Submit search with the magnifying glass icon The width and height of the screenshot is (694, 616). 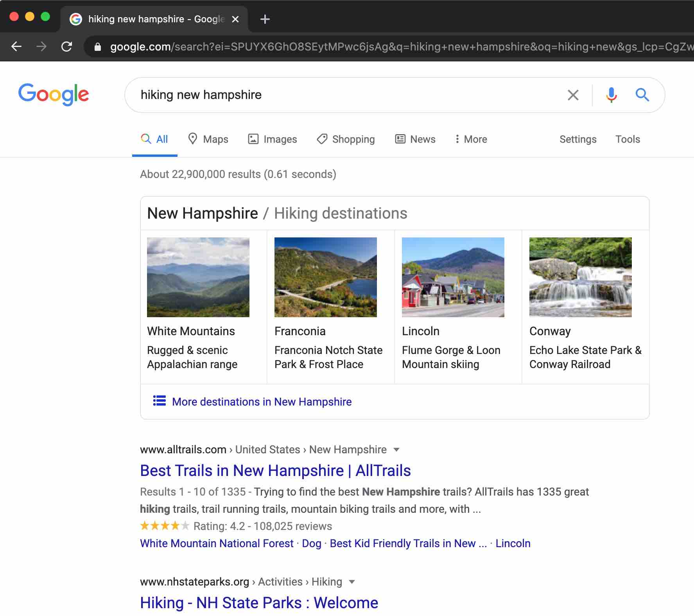coord(642,95)
